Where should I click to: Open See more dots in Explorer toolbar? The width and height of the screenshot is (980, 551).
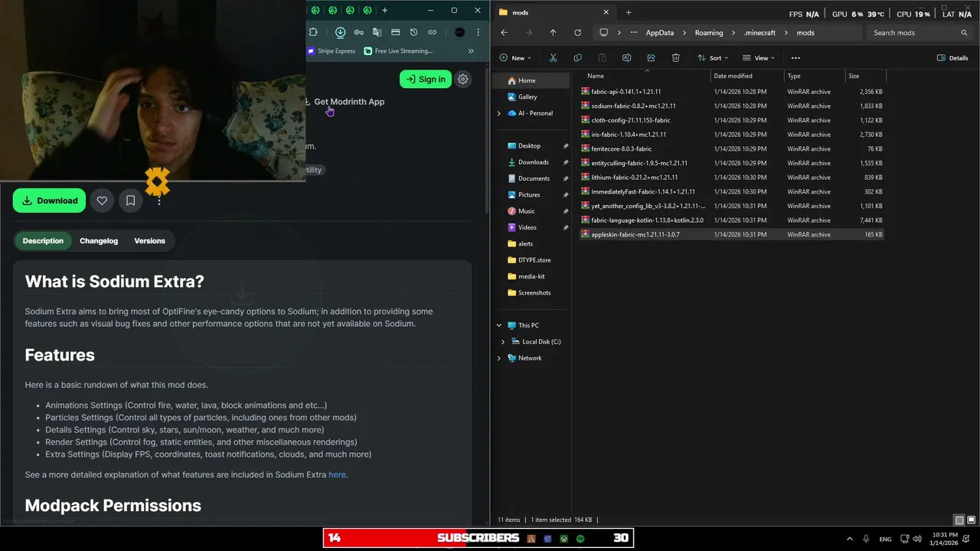click(795, 57)
